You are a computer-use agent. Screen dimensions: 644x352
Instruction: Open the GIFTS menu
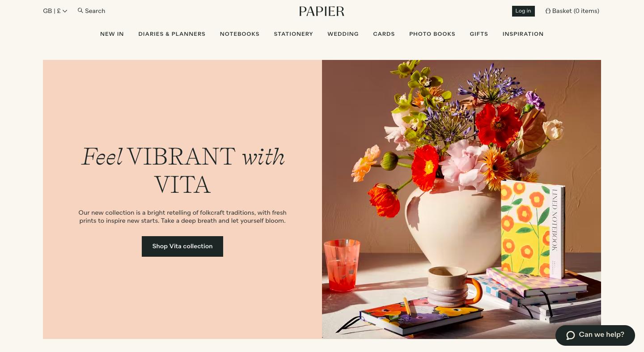coord(479,34)
